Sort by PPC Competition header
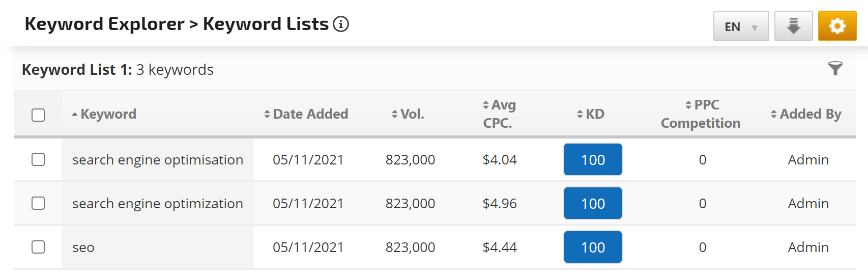 point(701,114)
